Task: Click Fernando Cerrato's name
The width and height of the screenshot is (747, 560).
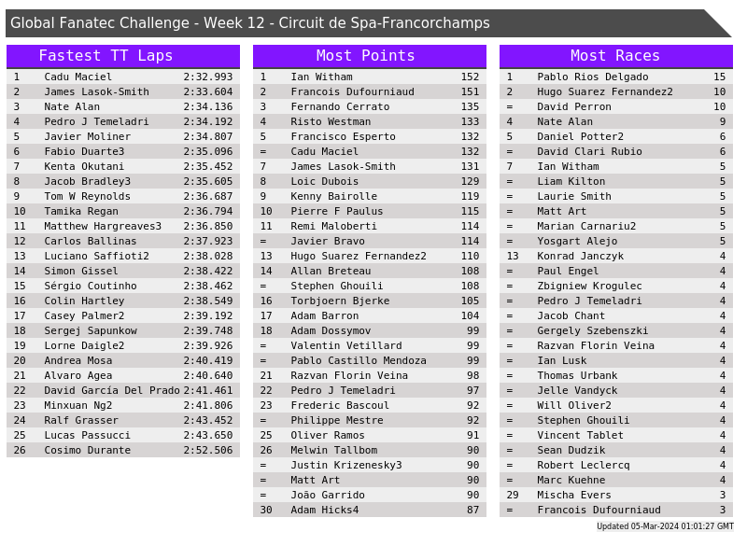Action: pos(339,106)
